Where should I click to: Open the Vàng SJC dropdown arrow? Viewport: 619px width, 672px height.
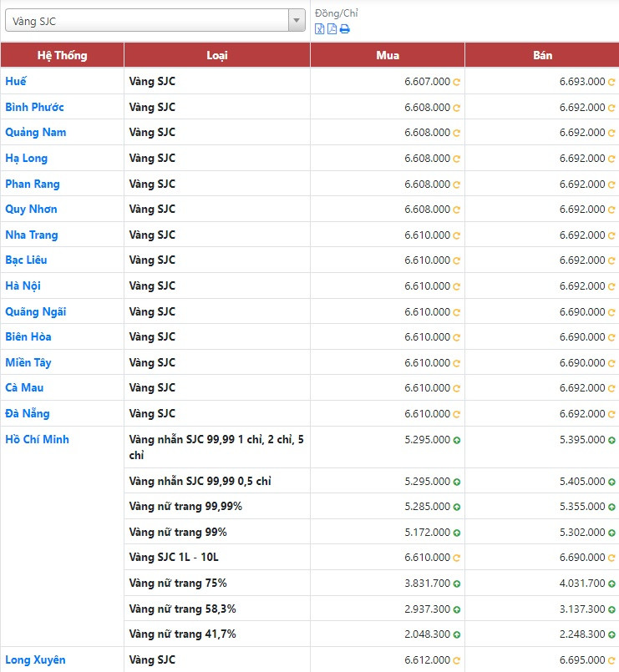click(297, 21)
